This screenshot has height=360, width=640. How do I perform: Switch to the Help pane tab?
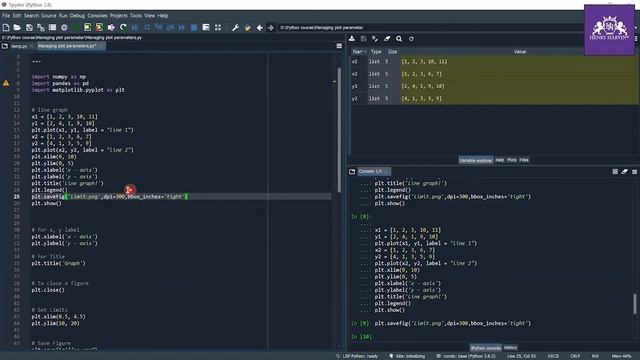point(499,160)
